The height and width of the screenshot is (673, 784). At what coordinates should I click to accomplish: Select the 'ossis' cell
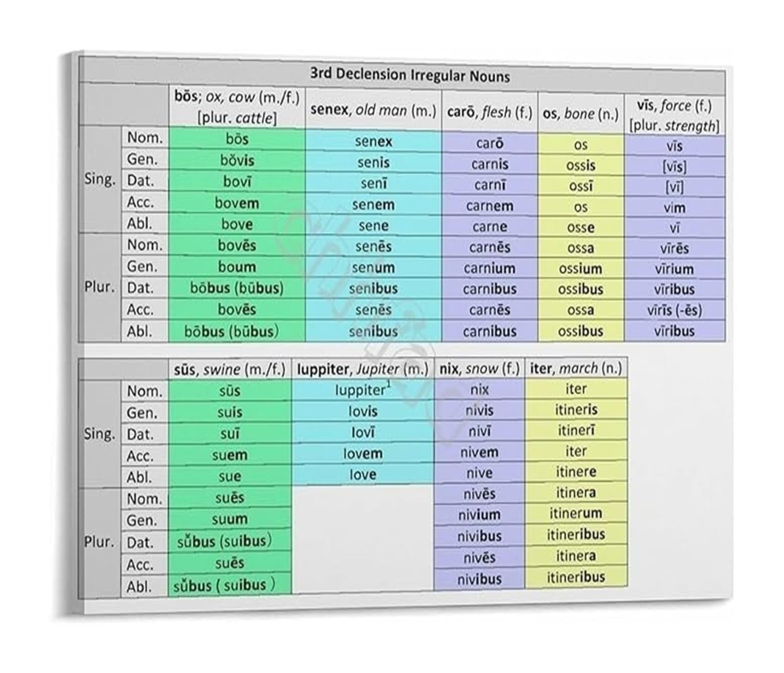click(x=581, y=165)
